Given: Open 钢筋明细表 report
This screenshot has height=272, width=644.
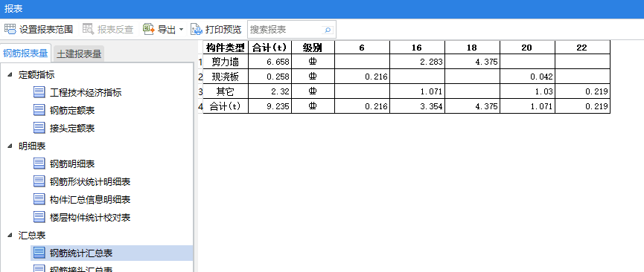Looking at the screenshot, I should (72, 164).
